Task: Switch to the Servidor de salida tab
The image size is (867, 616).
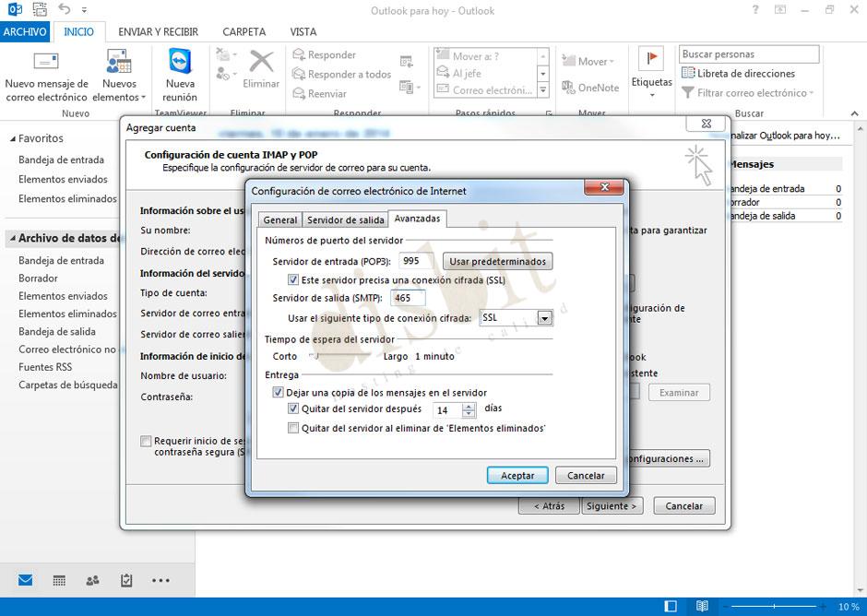Action: (345, 219)
